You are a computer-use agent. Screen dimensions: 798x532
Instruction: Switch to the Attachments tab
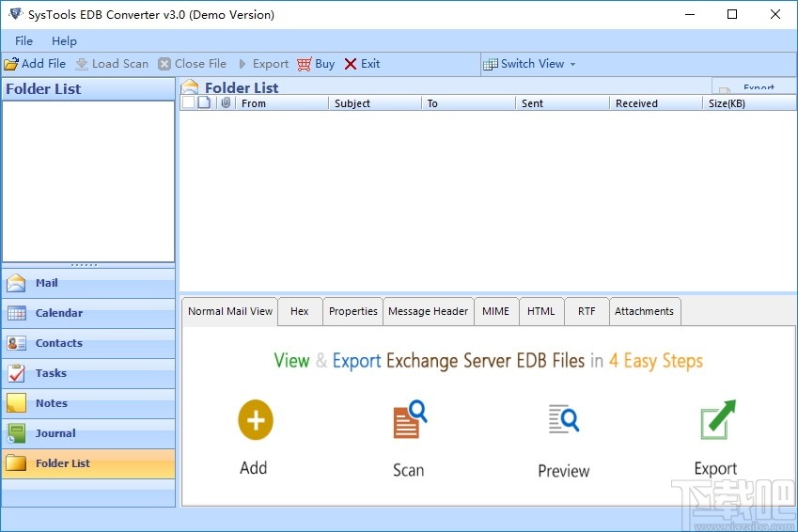[x=644, y=311]
